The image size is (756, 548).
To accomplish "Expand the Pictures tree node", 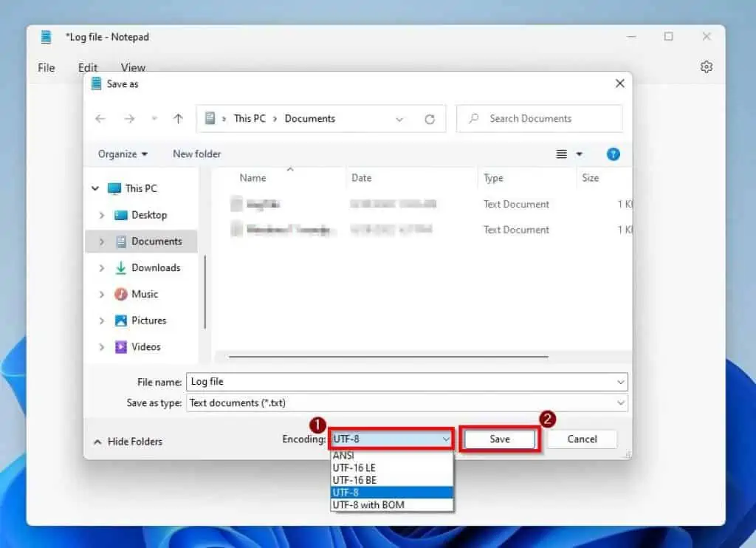I will click(101, 321).
